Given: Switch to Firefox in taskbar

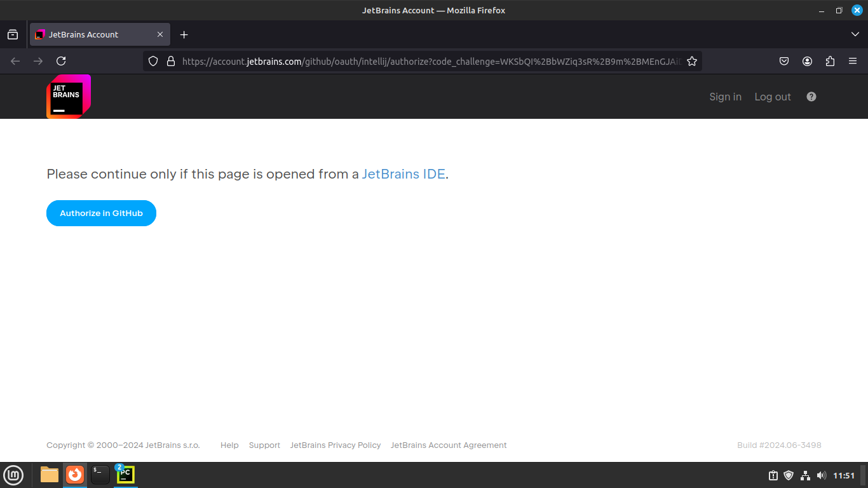Looking at the screenshot, I should click(75, 475).
